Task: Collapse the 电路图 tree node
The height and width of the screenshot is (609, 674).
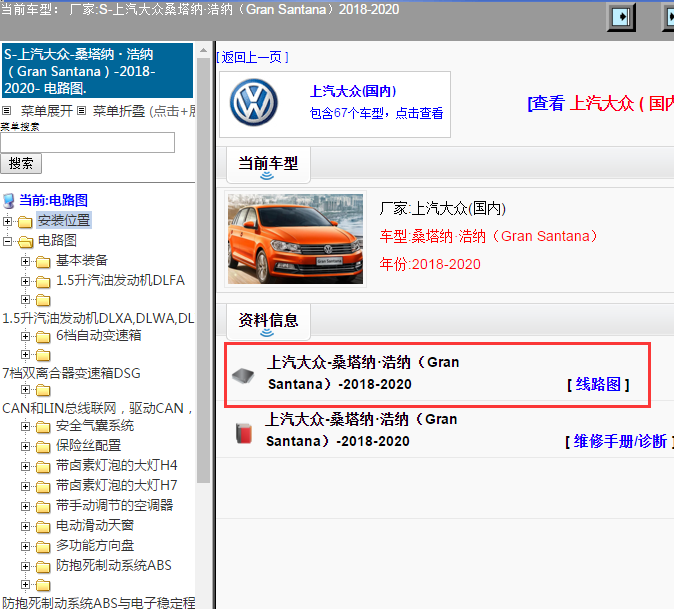Action: (x=7, y=242)
